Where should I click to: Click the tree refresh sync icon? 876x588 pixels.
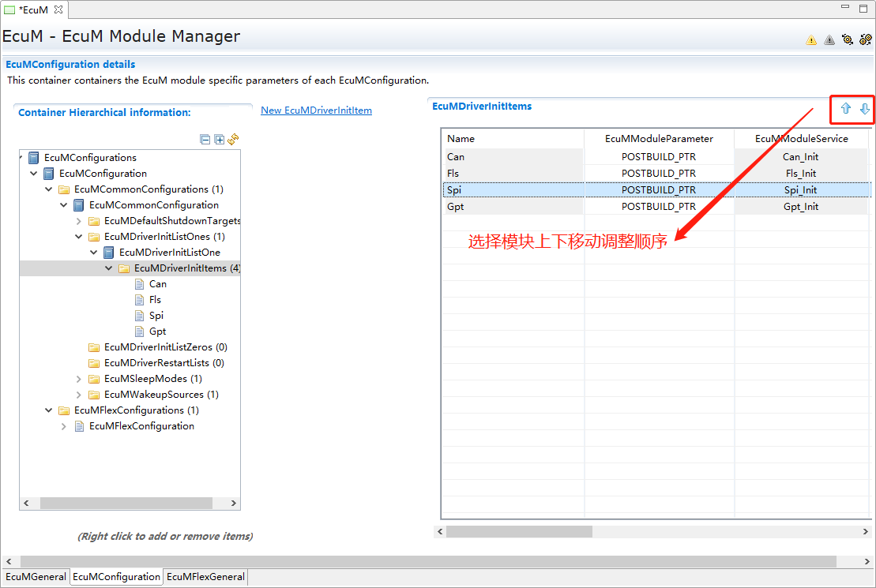click(233, 140)
